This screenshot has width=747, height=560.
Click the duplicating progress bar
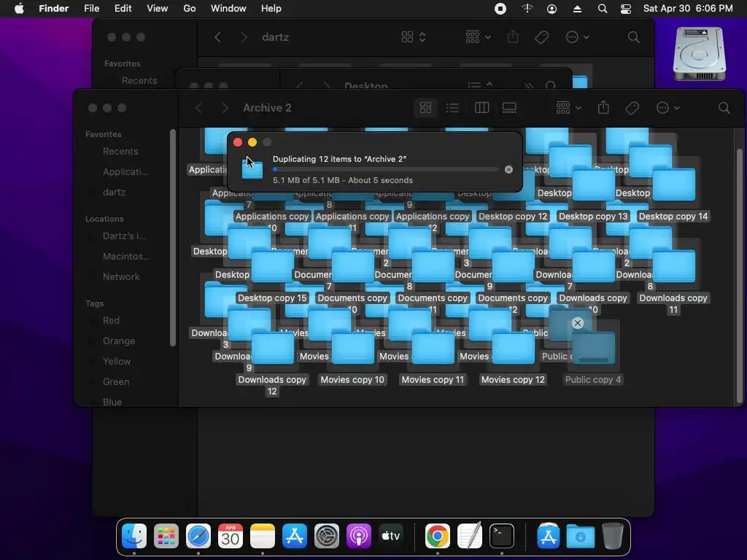(x=385, y=169)
